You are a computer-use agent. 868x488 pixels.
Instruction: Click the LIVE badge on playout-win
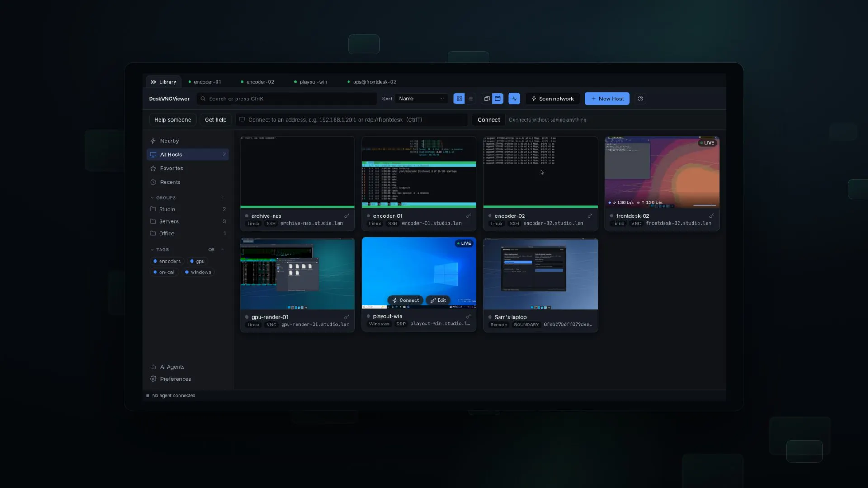[x=464, y=244]
